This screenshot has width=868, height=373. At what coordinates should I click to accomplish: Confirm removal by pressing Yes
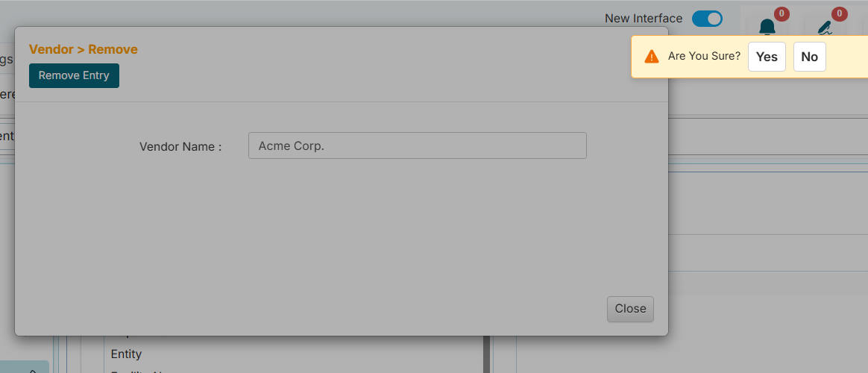[767, 57]
